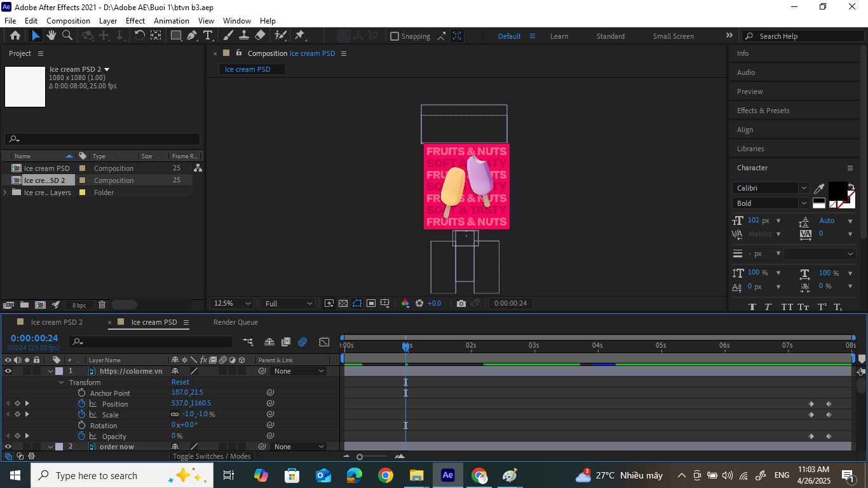Switch to the Render Queue tab
The height and width of the screenshot is (488, 868).
[235, 322]
